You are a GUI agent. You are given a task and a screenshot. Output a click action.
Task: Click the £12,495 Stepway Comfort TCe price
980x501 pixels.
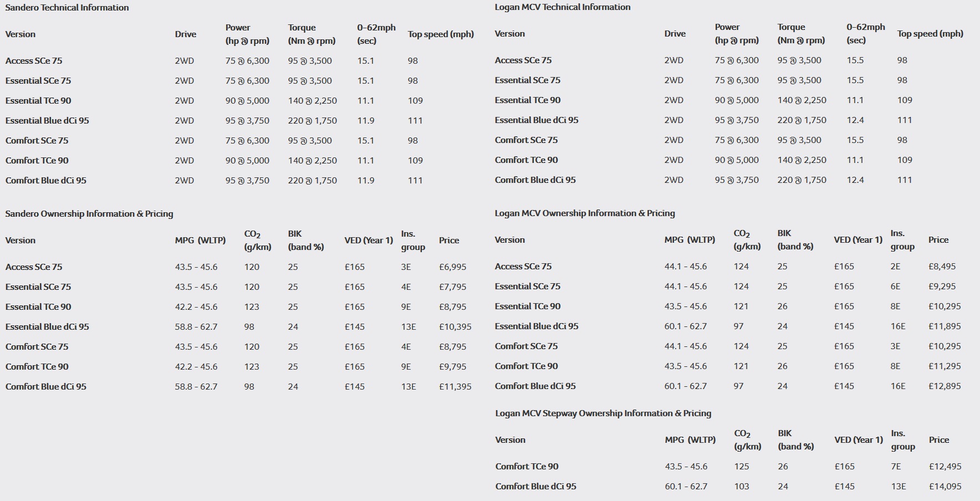[x=945, y=466]
